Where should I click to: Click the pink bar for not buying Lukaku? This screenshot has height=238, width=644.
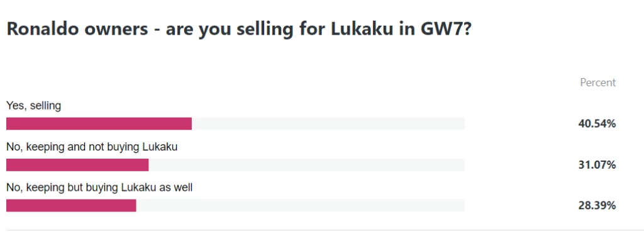[x=77, y=165]
